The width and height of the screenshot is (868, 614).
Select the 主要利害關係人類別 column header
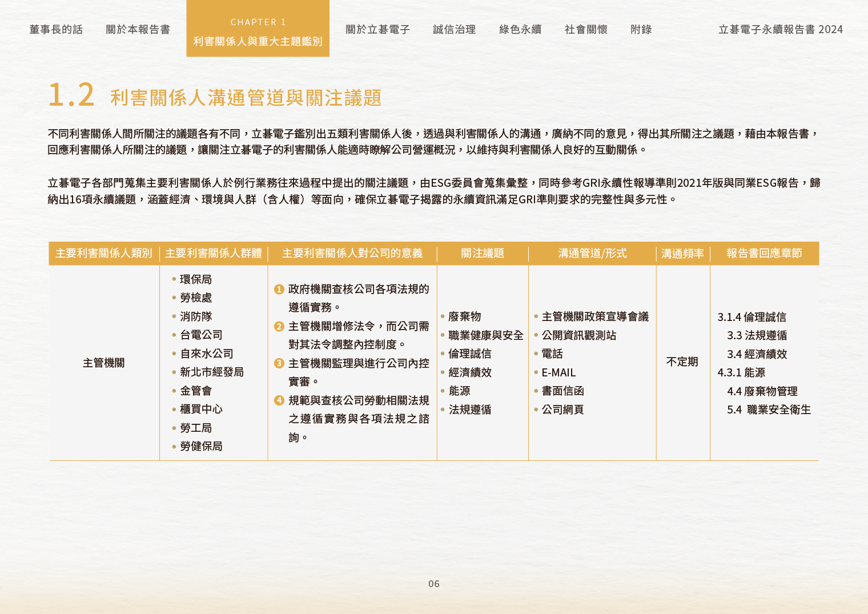(x=104, y=253)
